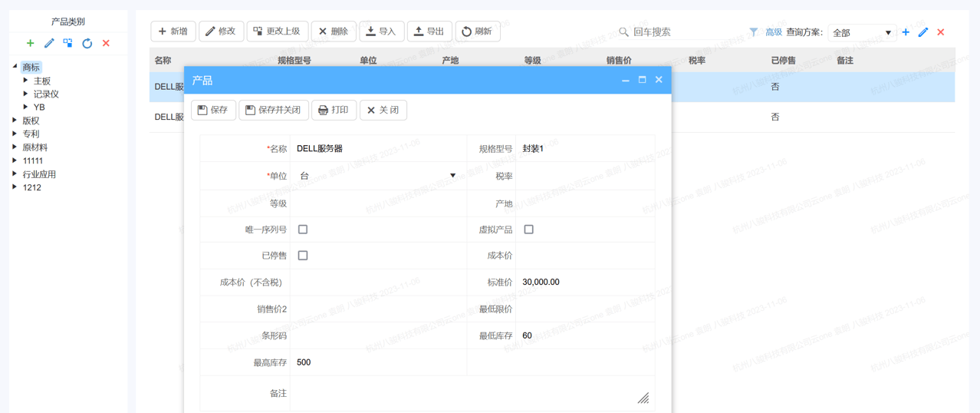The height and width of the screenshot is (413, 980).
Task: Click the green add category plus icon
Action: pyautogui.click(x=30, y=43)
